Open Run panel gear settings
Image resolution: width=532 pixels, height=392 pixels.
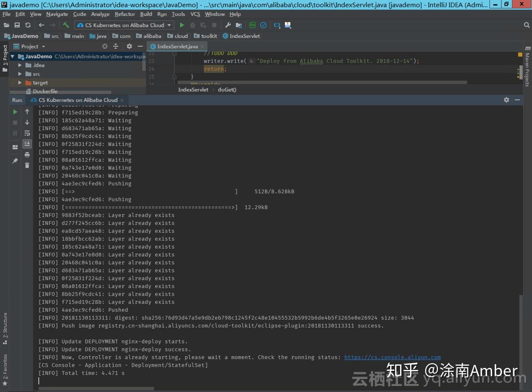coord(506,100)
